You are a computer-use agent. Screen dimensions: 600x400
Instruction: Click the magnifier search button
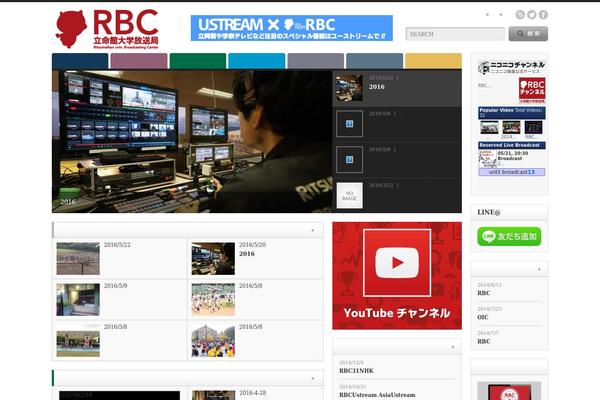[528, 34]
